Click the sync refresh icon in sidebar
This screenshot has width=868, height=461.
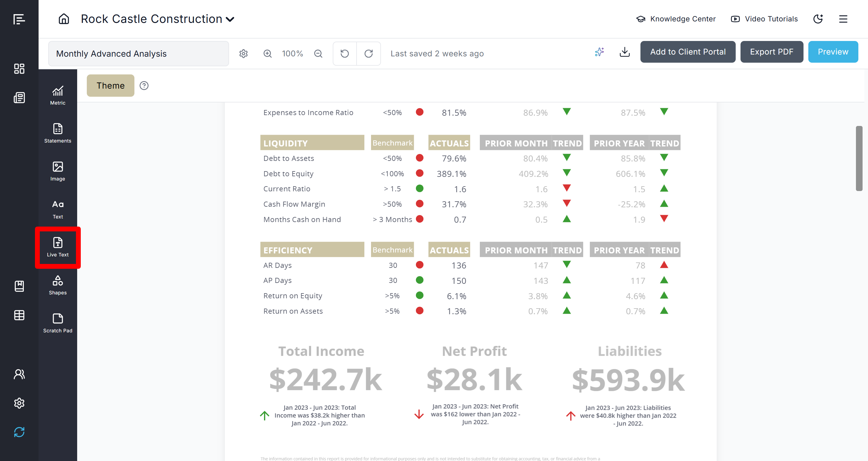[x=19, y=432]
